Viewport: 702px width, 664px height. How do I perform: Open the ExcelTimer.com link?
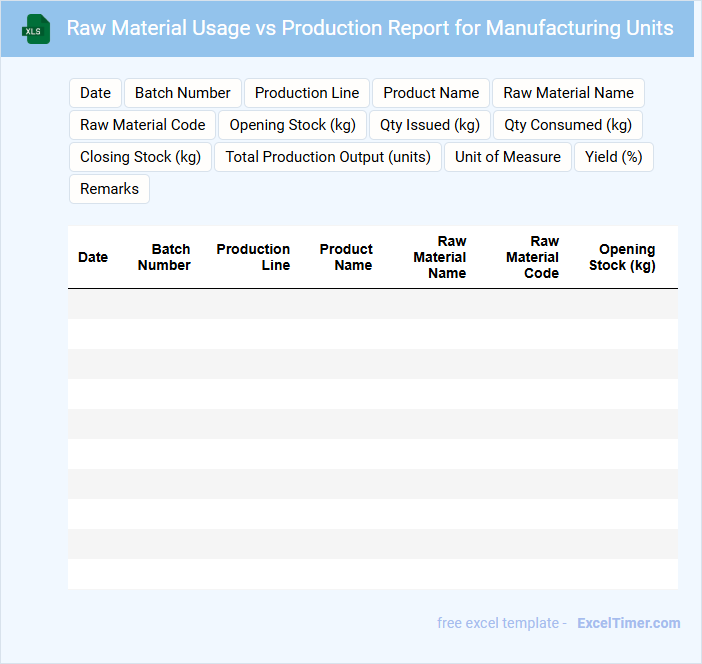point(628,623)
